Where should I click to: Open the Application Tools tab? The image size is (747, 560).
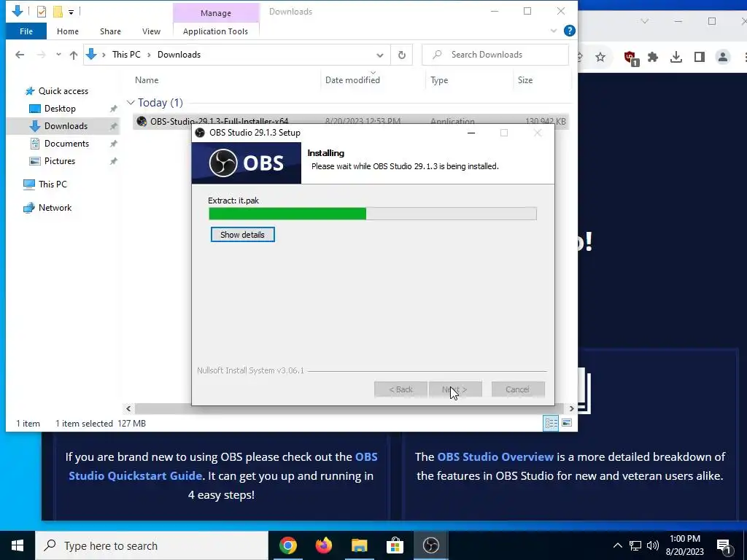215,31
